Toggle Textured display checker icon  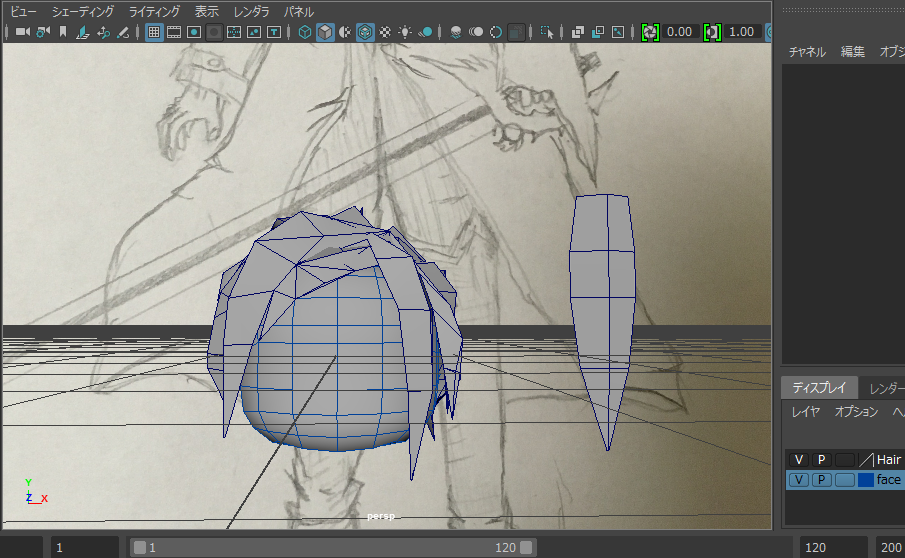(385, 32)
